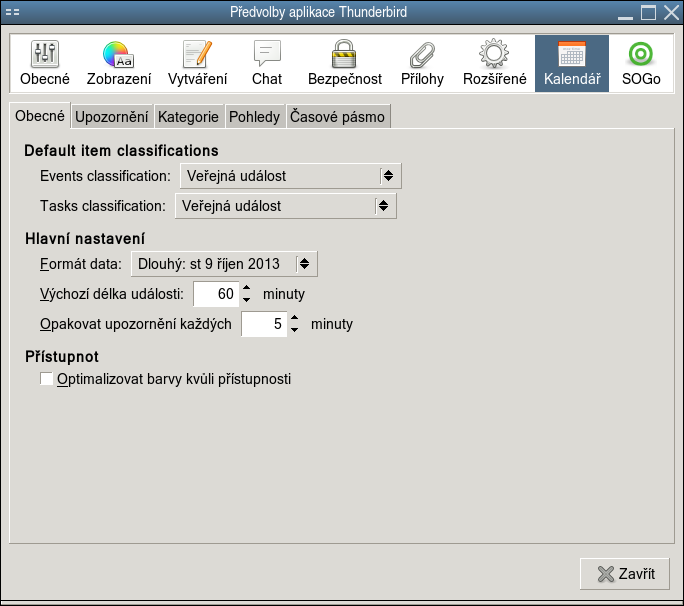Expand the Events classification dropdown
Image resolution: width=684 pixels, height=606 pixels.
pyautogui.click(x=290, y=176)
